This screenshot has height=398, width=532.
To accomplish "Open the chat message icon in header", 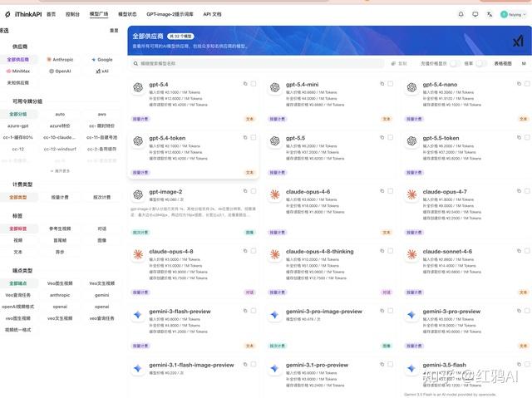I will pos(475,14).
